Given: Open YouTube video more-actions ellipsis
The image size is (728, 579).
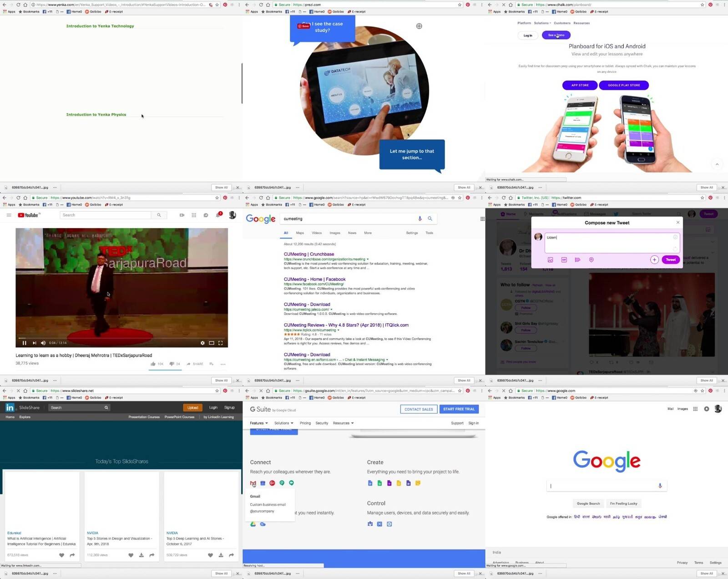Looking at the screenshot, I should (x=223, y=364).
